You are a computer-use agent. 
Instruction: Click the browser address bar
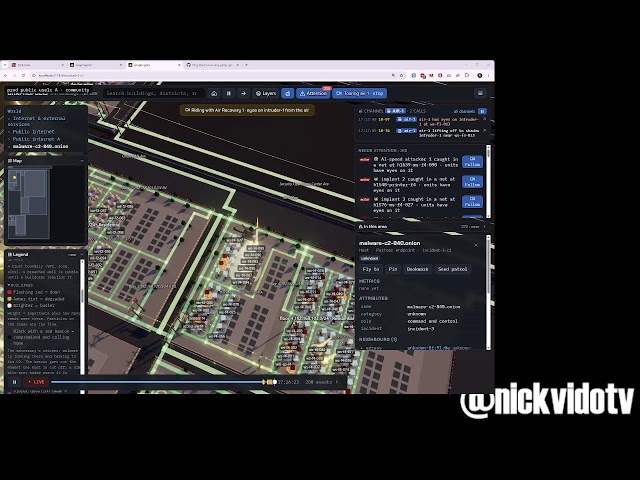point(212,76)
